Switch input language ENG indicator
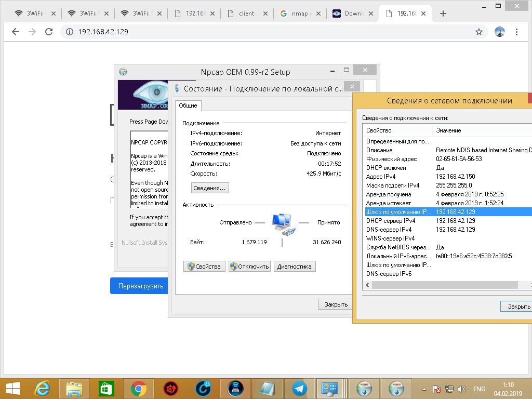 [479, 389]
